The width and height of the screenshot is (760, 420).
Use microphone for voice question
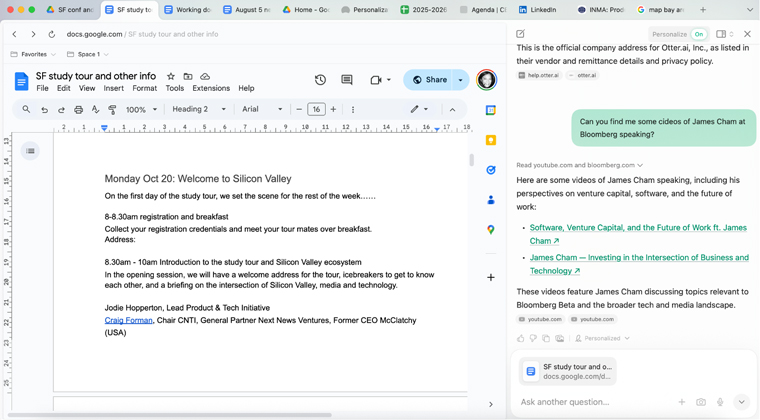click(720, 402)
